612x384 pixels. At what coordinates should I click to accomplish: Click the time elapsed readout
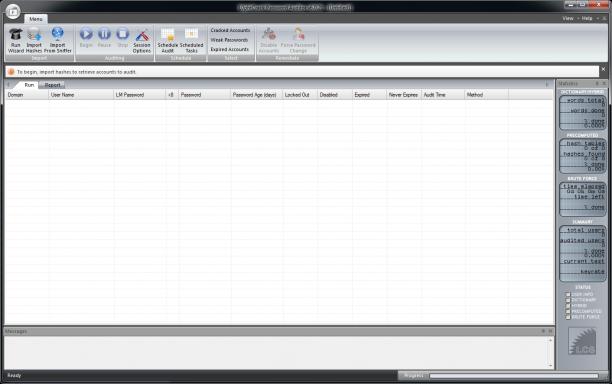583,188
